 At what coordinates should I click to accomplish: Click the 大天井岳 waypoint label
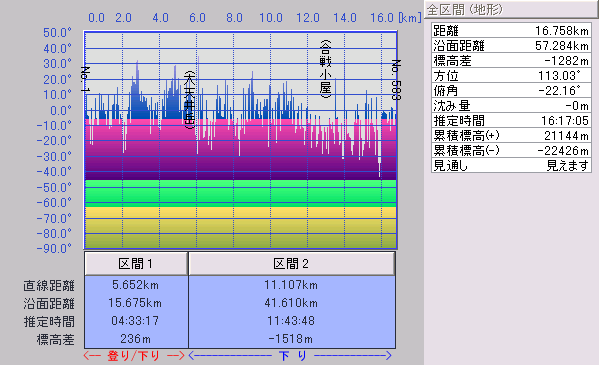tap(189, 100)
